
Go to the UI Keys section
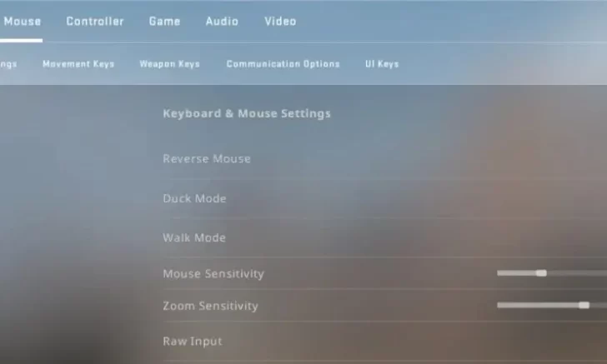tap(382, 64)
